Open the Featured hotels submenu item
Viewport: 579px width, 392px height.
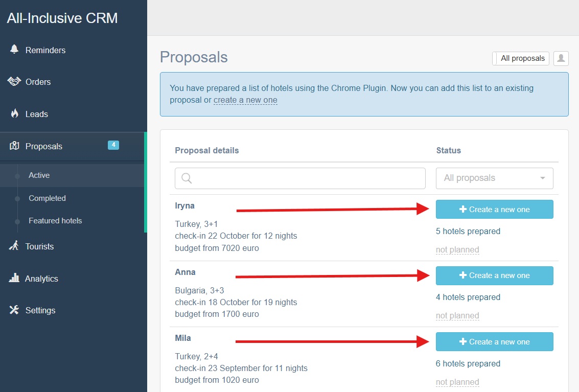pos(55,221)
